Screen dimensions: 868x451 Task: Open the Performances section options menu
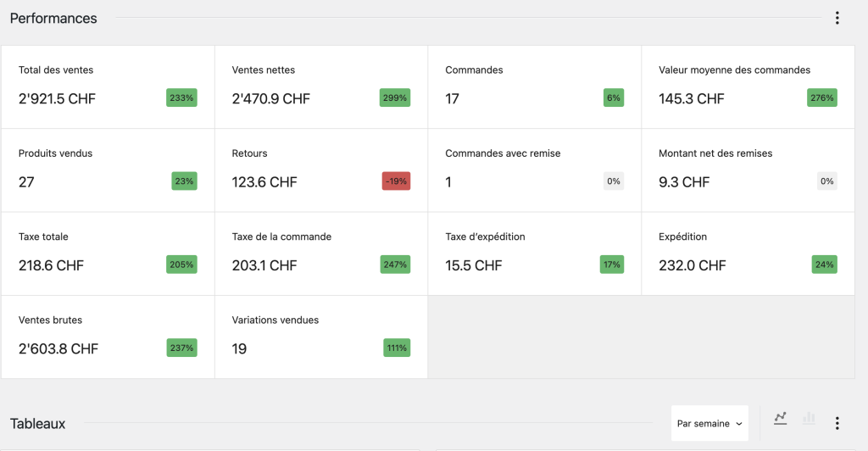coord(837,18)
